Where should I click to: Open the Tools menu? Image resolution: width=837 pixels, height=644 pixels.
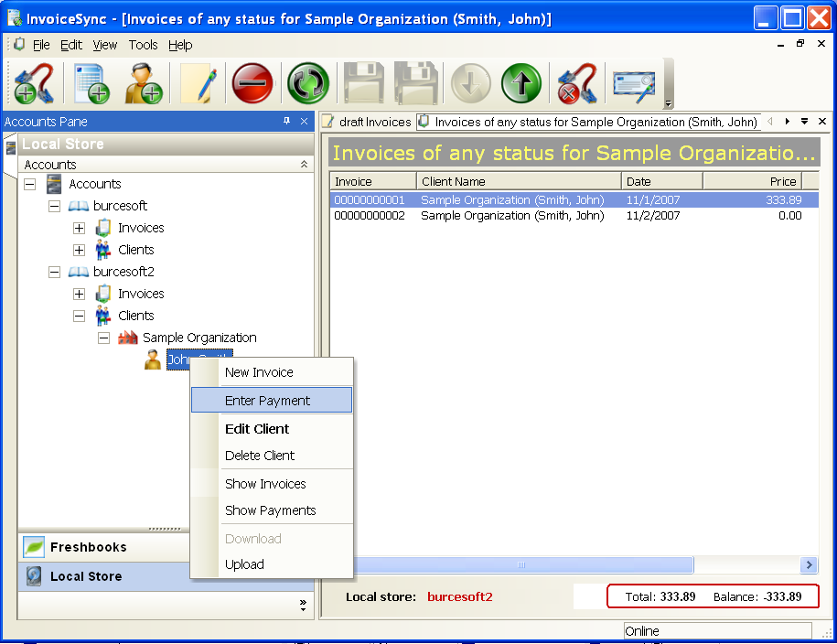(x=143, y=45)
